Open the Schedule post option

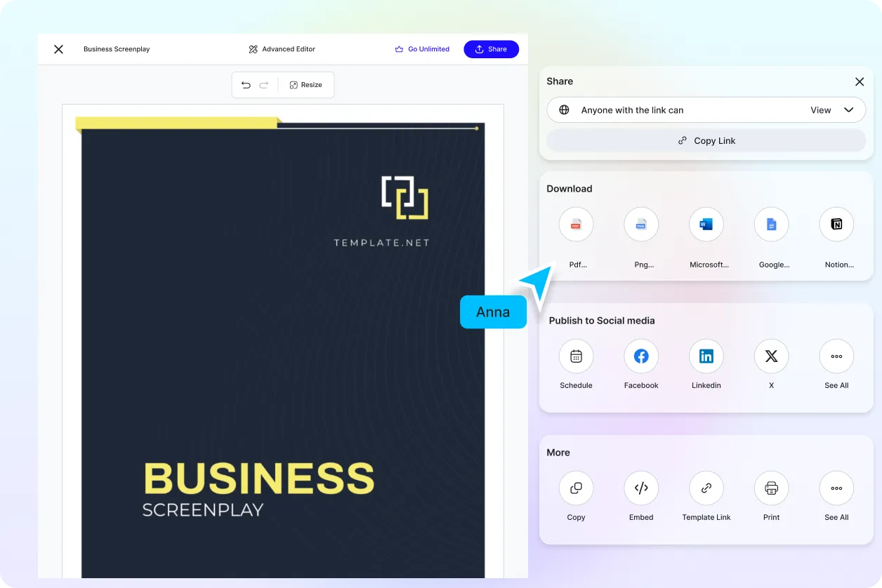pyautogui.click(x=576, y=356)
